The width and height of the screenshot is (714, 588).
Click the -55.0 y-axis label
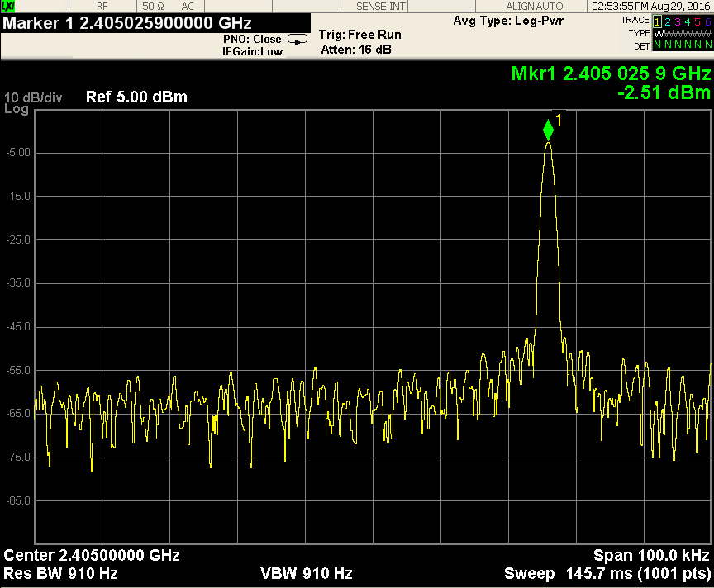(x=18, y=371)
